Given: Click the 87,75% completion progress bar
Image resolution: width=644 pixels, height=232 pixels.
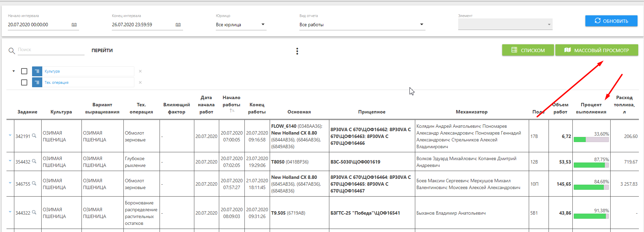Looking at the screenshot, I should click(x=591, y=165).
